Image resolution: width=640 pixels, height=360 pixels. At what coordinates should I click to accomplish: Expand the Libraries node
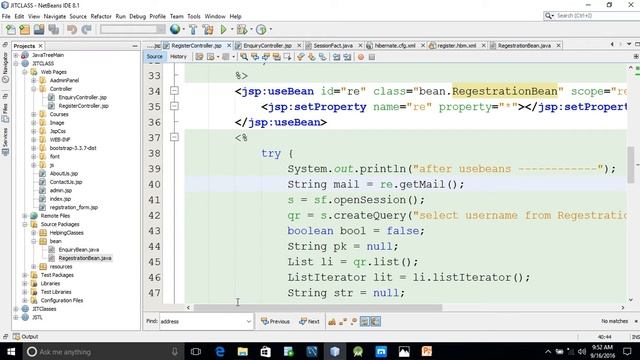25,283
